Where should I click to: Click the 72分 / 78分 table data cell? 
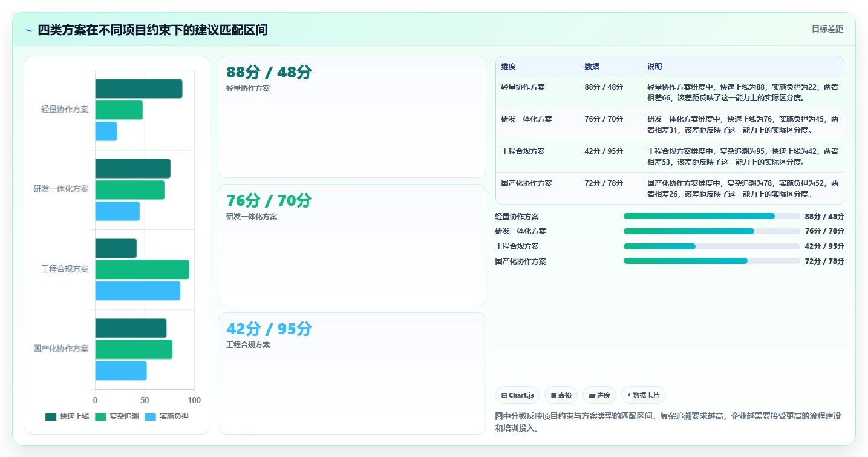click(604, 183)
